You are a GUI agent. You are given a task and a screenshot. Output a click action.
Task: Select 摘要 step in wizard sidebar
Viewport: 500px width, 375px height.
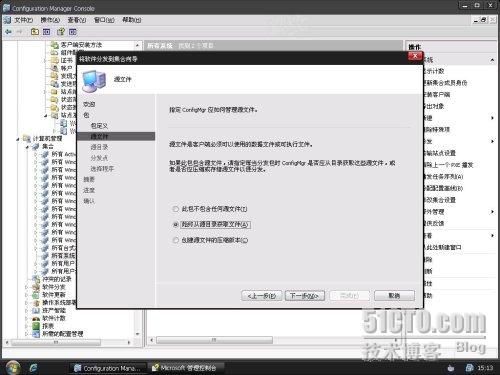coord(89,180)
